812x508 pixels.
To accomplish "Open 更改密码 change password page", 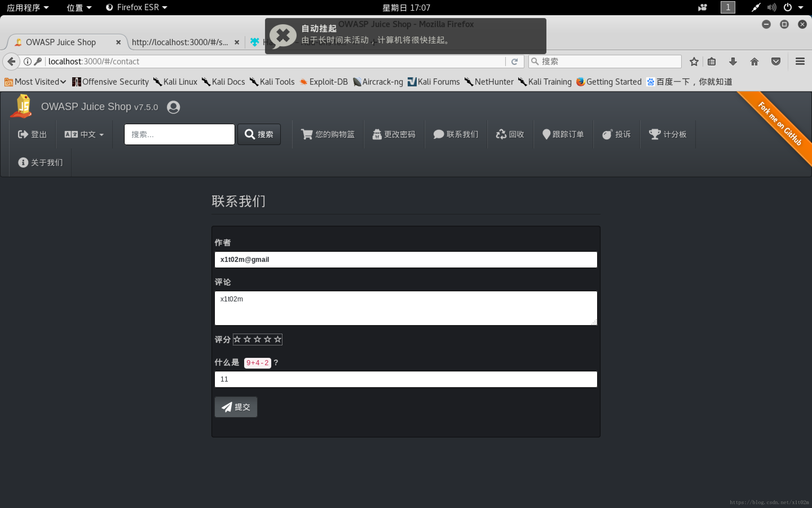I will point(394,134).
